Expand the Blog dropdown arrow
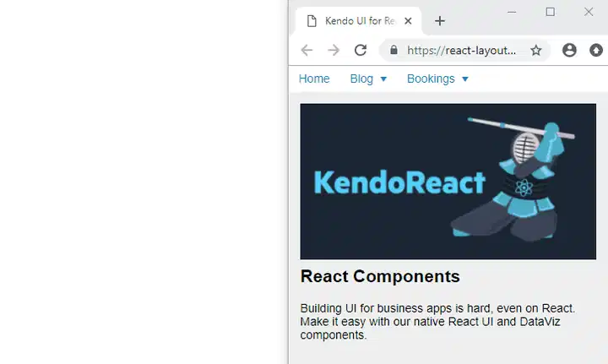The width and height of the screenshot is (608, 364). (383, 79)
